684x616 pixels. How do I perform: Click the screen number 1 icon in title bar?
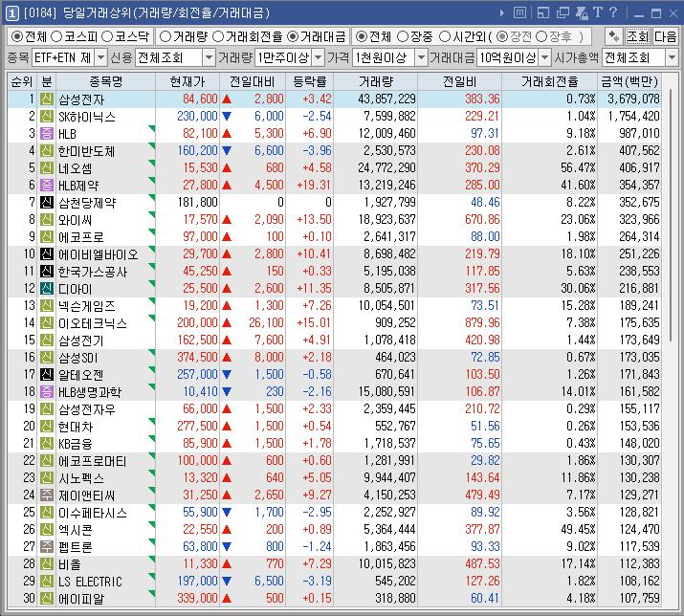pos(11,13)
